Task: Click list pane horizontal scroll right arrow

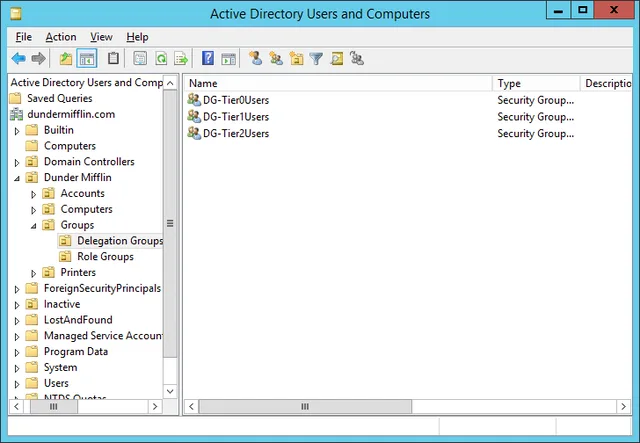Action: pyautogui.click(x=623, y=406)
